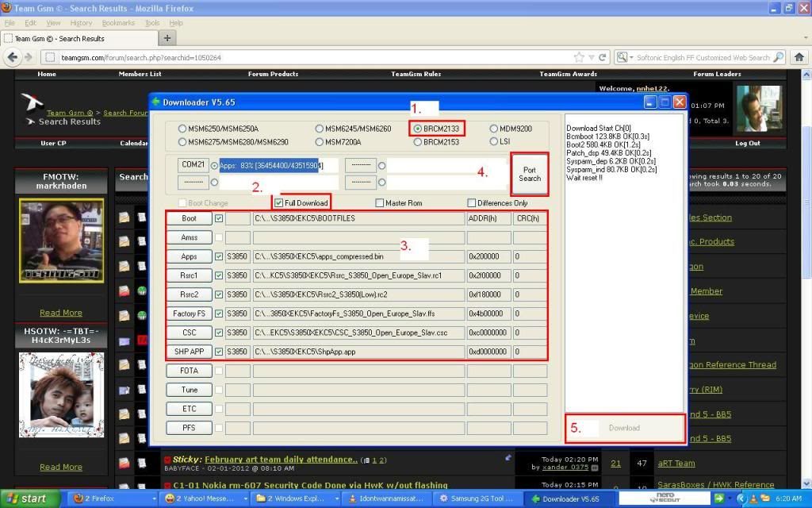The height and width of the screenshot is (508, 812).
Task: Open the History menu
Action: (x=81, y=23)
